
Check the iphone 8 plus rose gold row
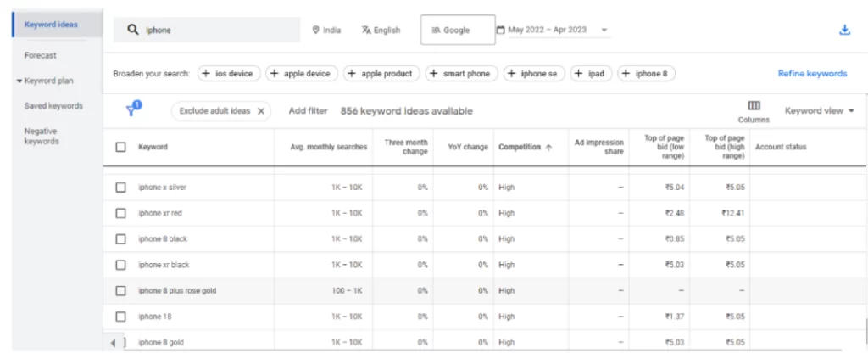(120, 290)
